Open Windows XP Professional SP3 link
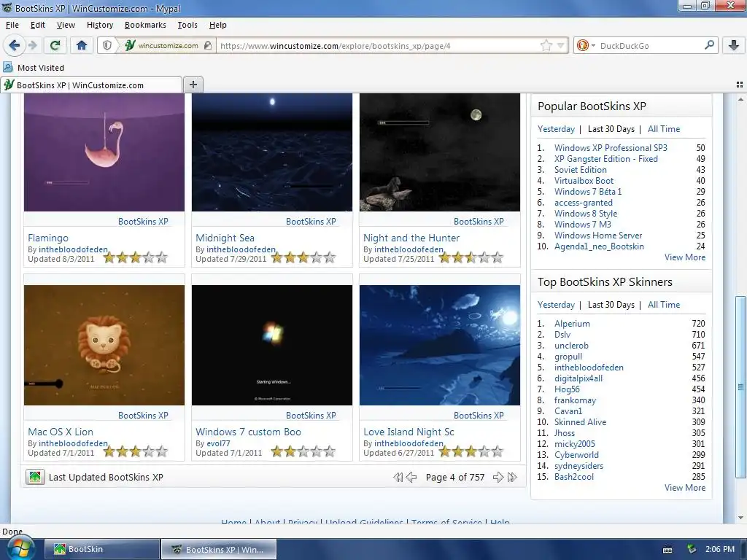Screen dimensions: 747x560 point(611,148)
